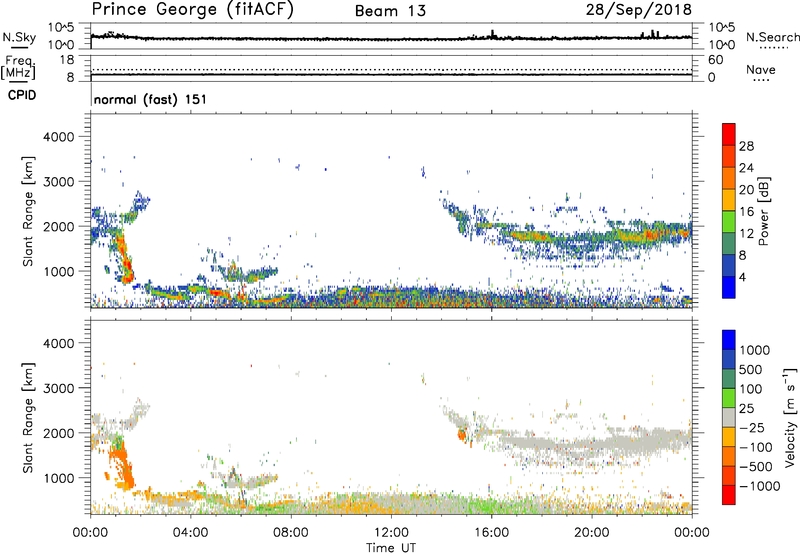Image resolution: width=800 pixels, height=554 pixels.
Task: Click the 'CPID' row label
Action: [x=22, y=95]
